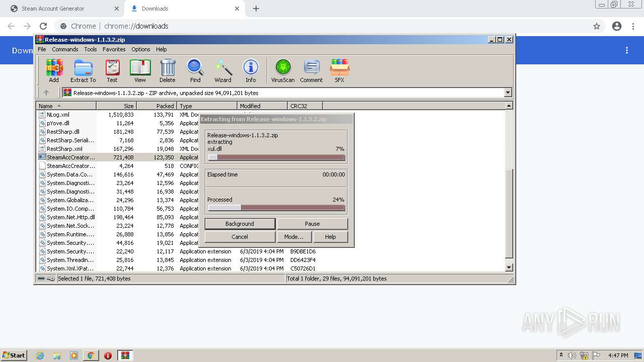
Task: Cancel the extraction
Action: tap(239, 237)
